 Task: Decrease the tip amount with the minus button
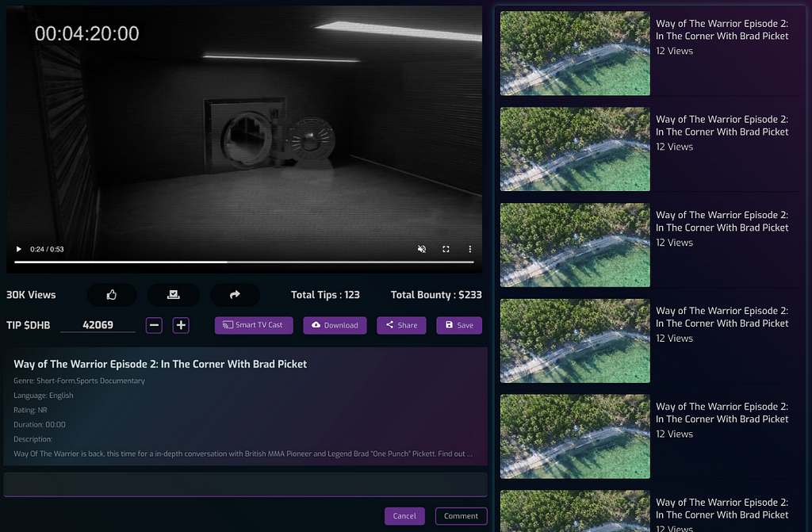[154, 325]
